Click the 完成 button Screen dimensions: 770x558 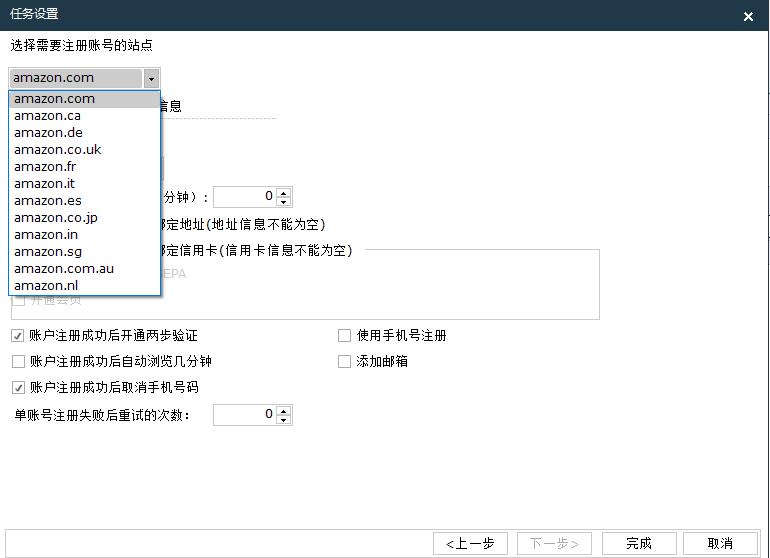639,544
